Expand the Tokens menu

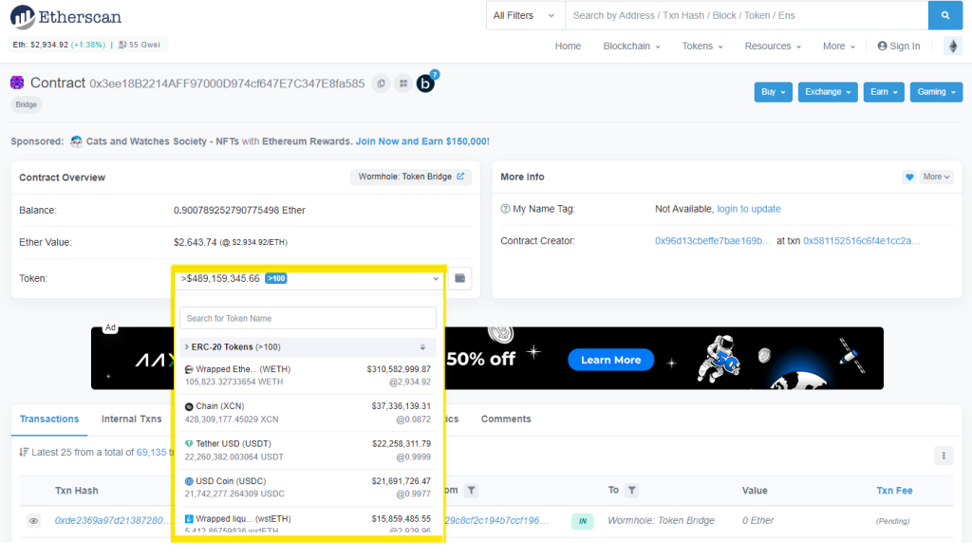click(x=702, y=46)
